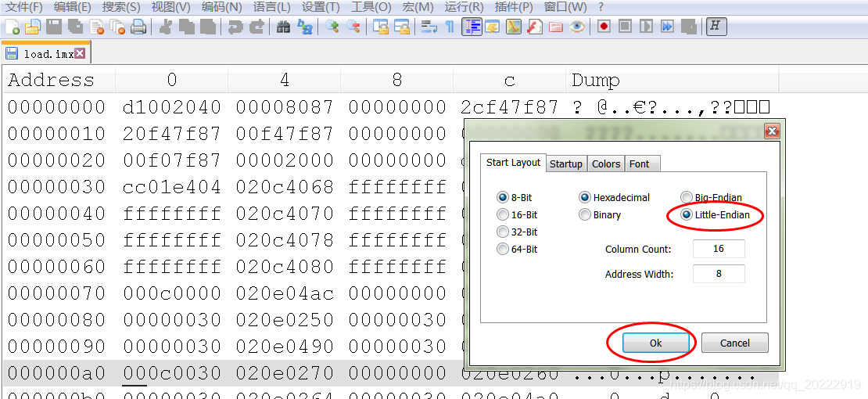The height and width of the screenshot is (399, 868).
Task: Run macro multiple times fast-forward icon
Action: pos(667,27)
